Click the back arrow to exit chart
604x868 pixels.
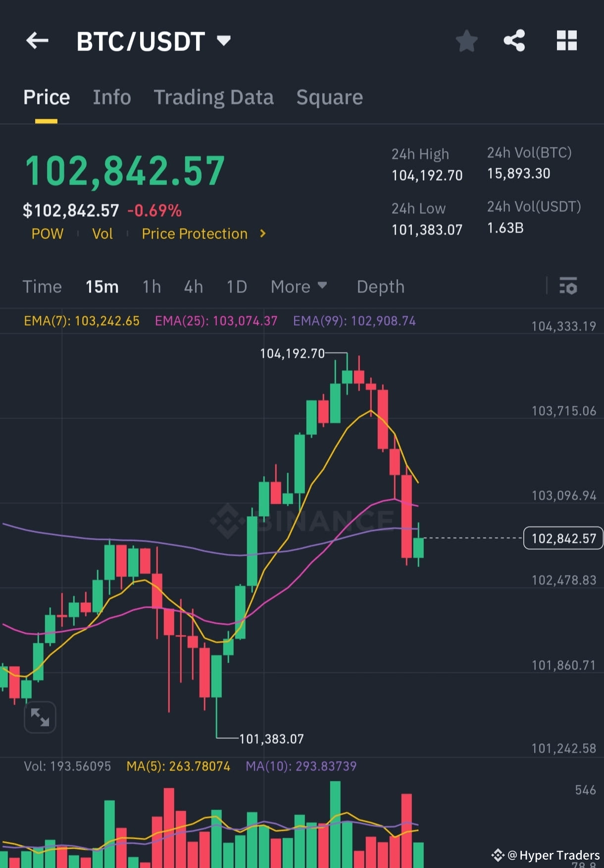(x=37, y=41)
